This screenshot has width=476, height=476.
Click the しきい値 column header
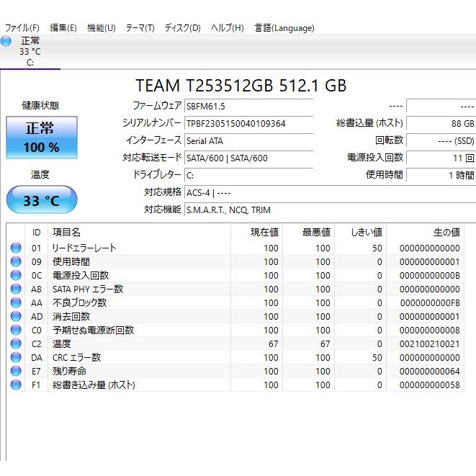(x=361, y=233)
